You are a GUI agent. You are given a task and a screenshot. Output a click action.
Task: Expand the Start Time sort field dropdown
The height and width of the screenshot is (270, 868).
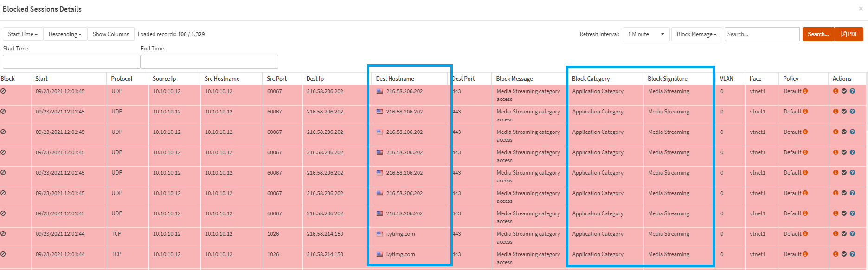[x=23, y=34]
